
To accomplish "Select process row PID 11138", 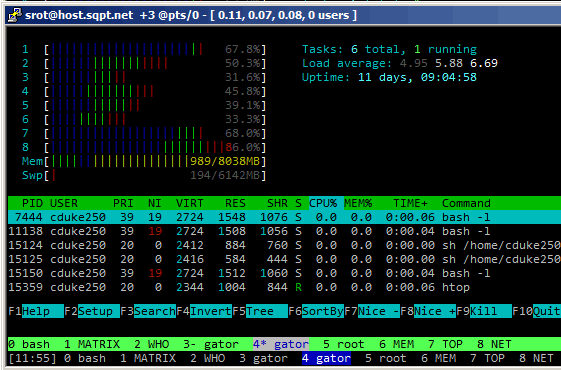I will [x=284, y=231].
